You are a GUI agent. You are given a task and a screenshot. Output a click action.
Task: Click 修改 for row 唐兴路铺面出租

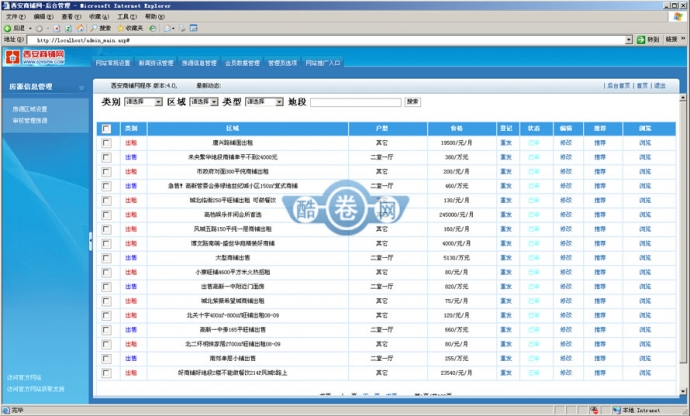565,143
